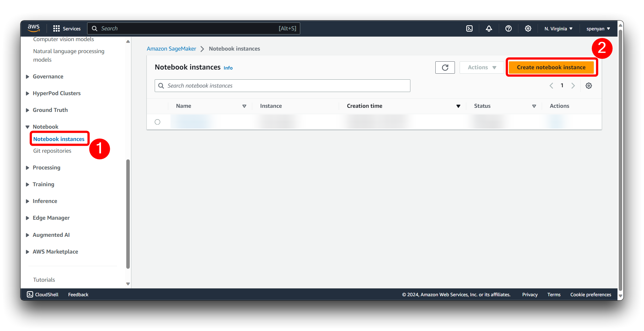The height and width of the screenshot is (331, 644).
Task: Open the CloudShell icon in top bar
Action: pyautogui.click(x=469, y=28)
